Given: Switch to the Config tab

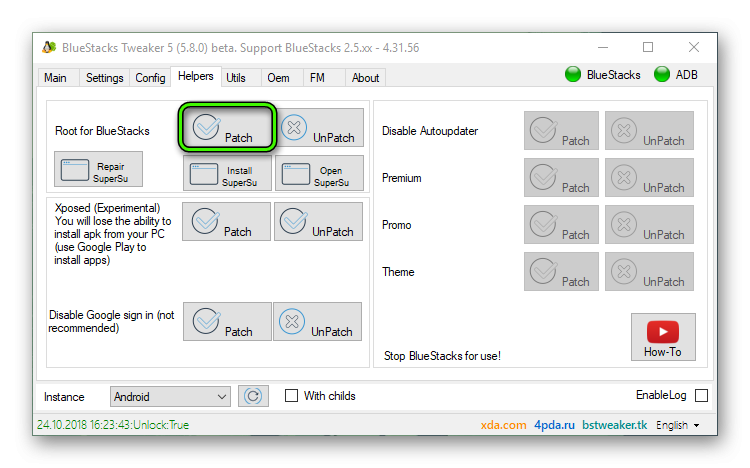Looking at the screenshot, I should click(150, 78).
